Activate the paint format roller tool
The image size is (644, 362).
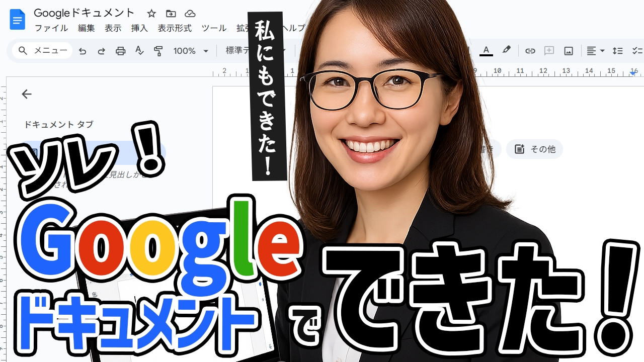[158, 51]
